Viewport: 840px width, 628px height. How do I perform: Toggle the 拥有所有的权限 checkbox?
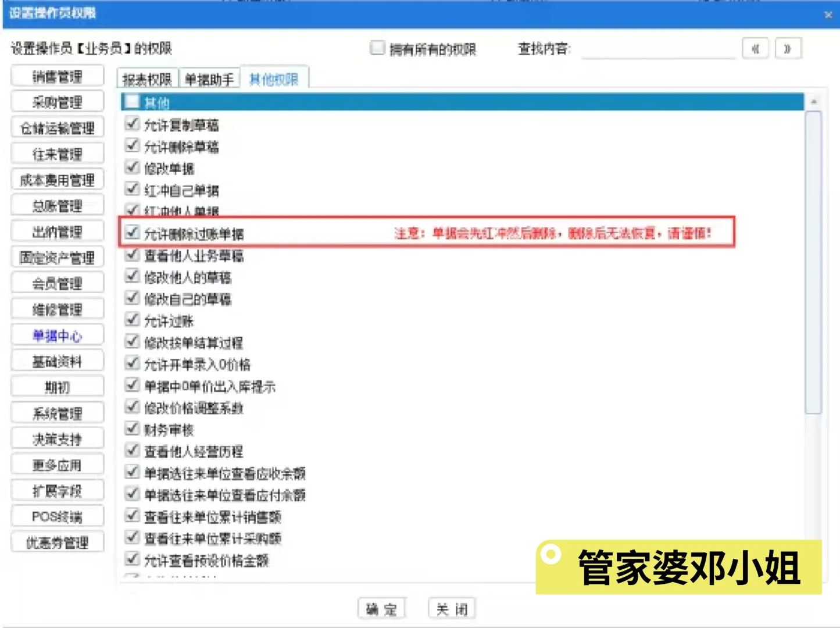point(377,49)
